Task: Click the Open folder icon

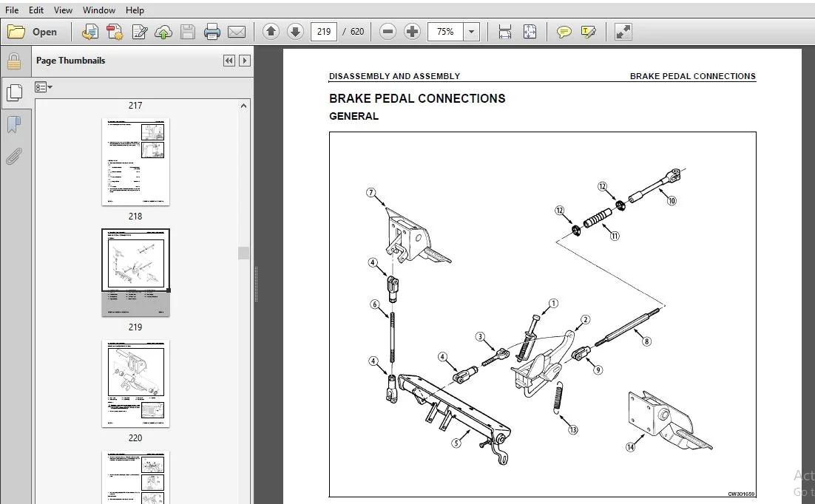Action: point(16,32)
